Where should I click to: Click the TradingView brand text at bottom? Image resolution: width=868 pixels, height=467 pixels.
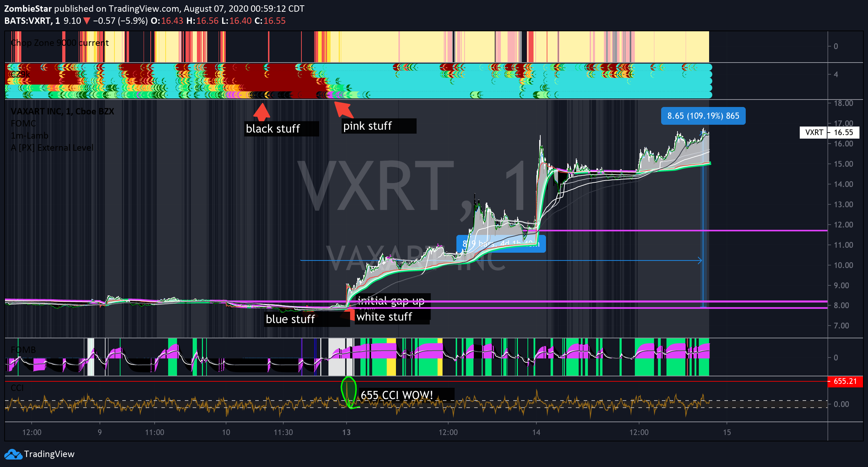coord(49,454)
